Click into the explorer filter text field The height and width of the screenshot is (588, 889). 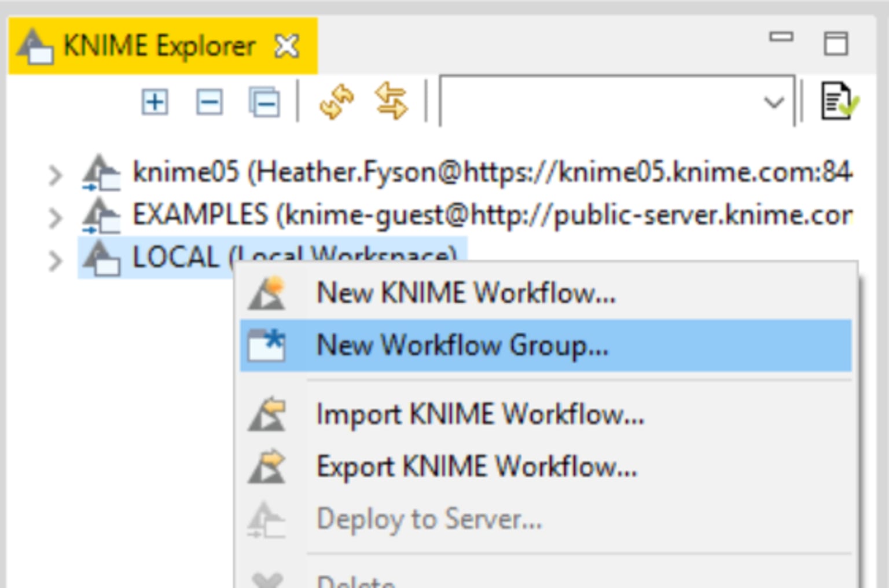[x=602, y=101]
